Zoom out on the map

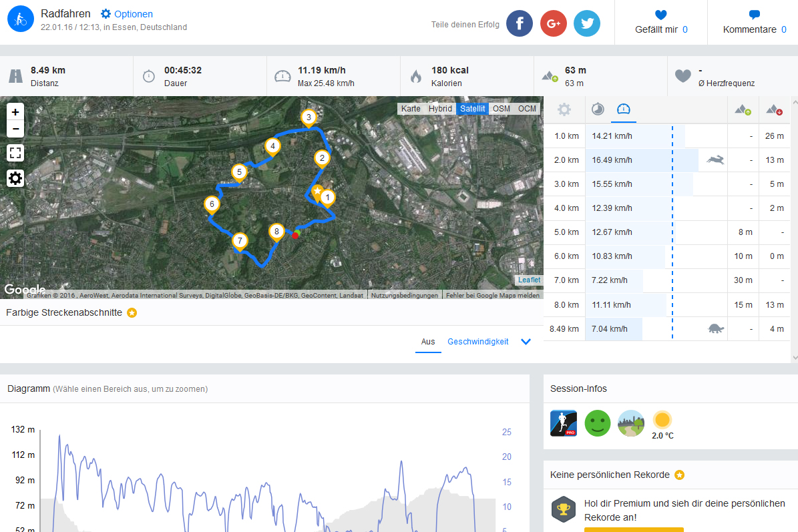point(15,129)
